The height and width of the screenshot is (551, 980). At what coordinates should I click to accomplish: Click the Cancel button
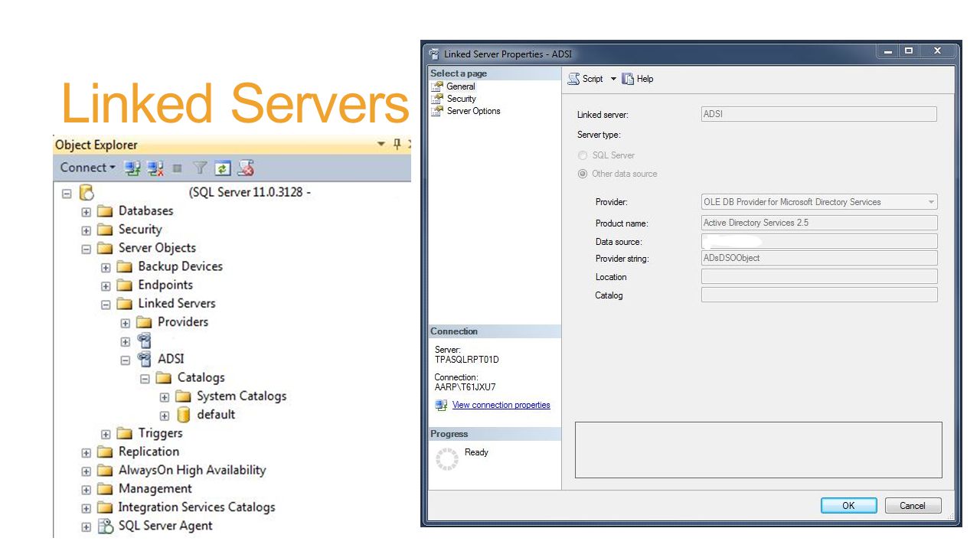[x=913, y=506]
